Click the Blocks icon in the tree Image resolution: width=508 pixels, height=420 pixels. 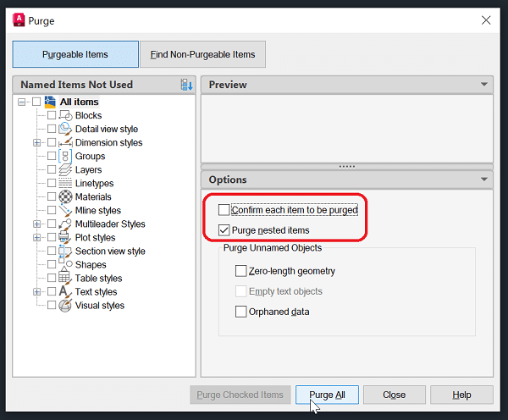[x=65, y=115]
